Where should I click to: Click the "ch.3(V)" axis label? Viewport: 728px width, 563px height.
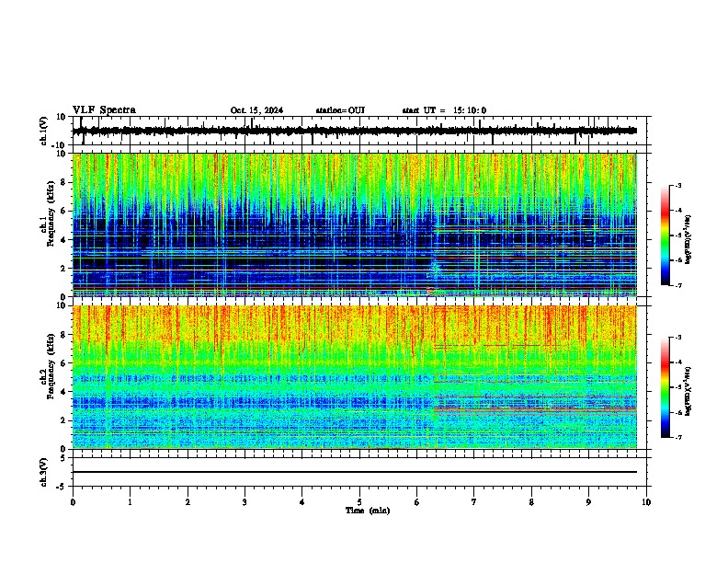45,472
